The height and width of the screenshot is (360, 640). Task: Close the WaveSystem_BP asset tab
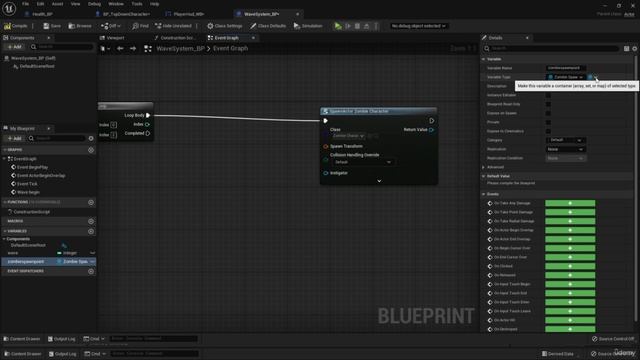click(298, 14)
